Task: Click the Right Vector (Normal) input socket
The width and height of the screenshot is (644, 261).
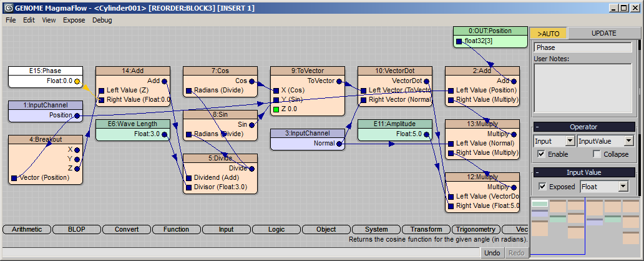Action: click(x=363, y=99)
